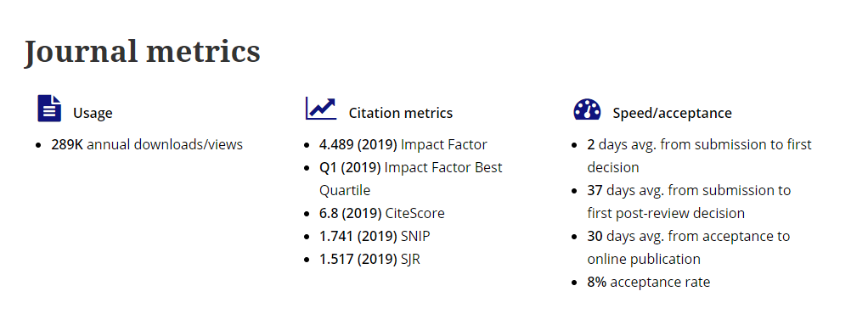Click the 8% acceptance rate item
The height and width of the screenshot is (325, 868).
tap(649, 282)
